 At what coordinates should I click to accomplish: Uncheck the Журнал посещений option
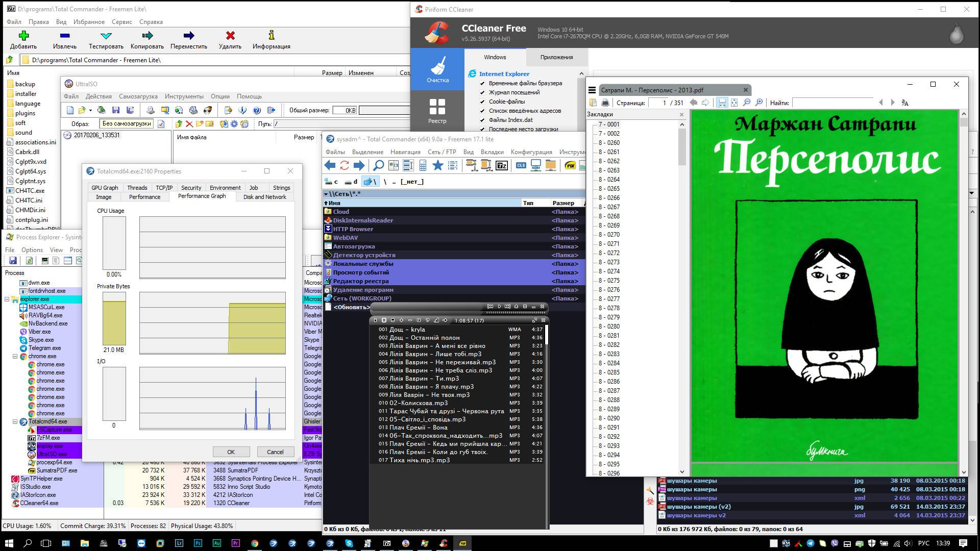pyautogui.click(x=482, y=92)
